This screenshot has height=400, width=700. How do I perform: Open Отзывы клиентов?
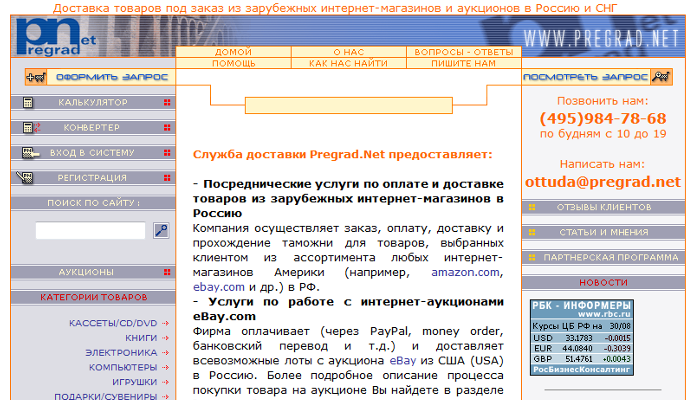click(604, 207)
